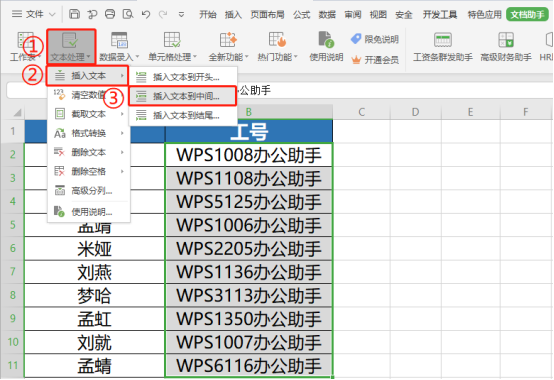Switch to the 开发工具 tab
This screenshot has height=380, width=554.
440,14
